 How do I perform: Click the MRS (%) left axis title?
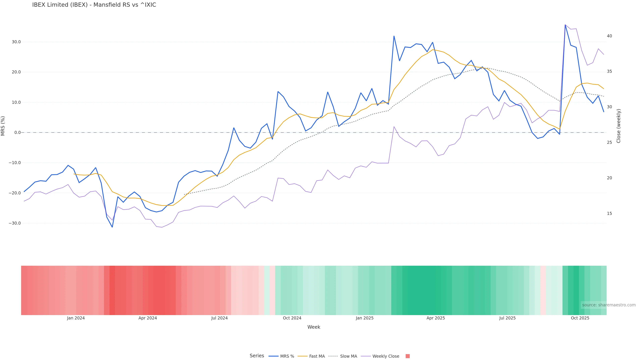click(3, 126)
